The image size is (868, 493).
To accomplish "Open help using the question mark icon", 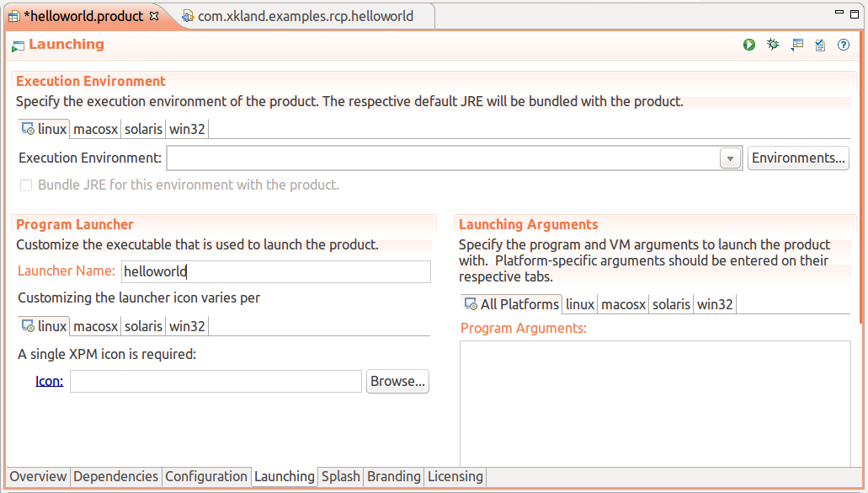I will [x=844, y=45].
